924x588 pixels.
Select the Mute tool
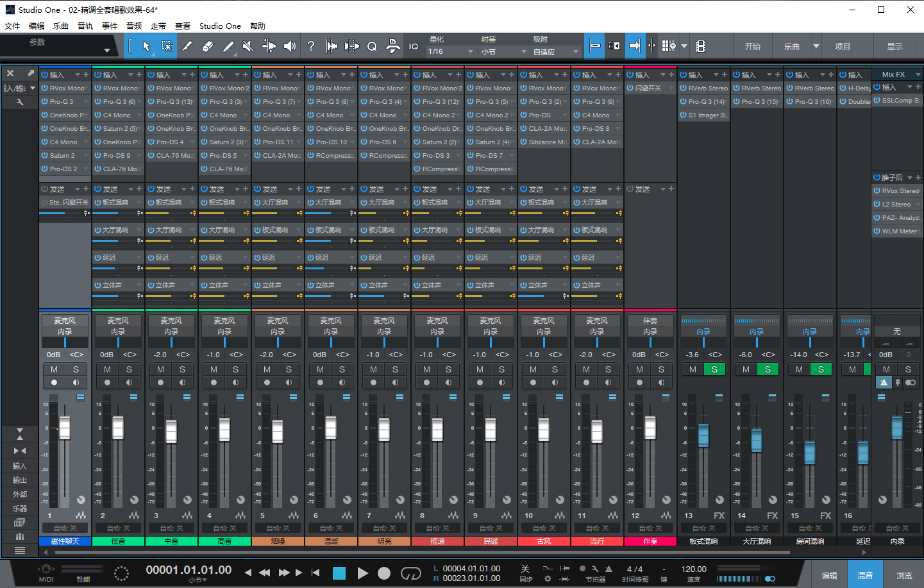tap(248, 46)
